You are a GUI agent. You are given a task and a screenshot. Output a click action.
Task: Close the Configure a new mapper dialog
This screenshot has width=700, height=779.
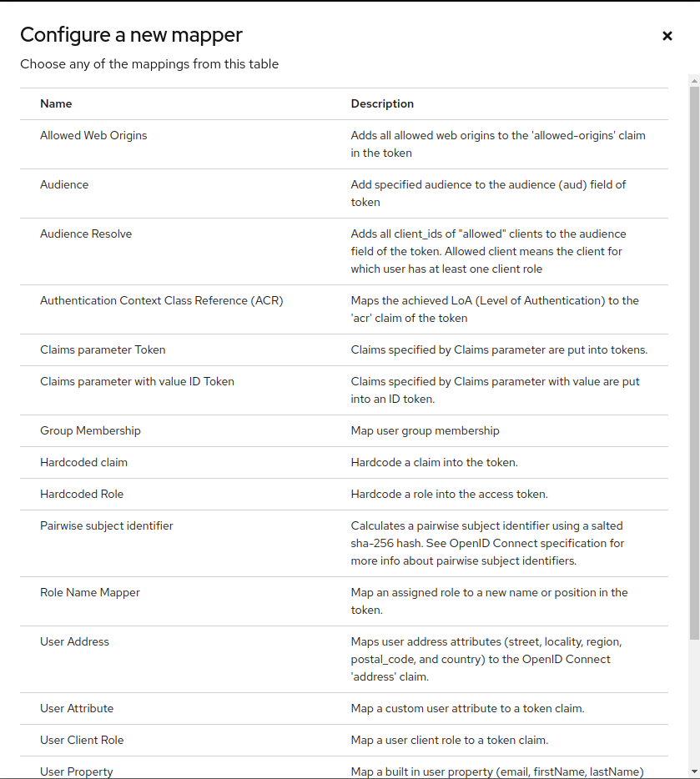pos(667,36)
